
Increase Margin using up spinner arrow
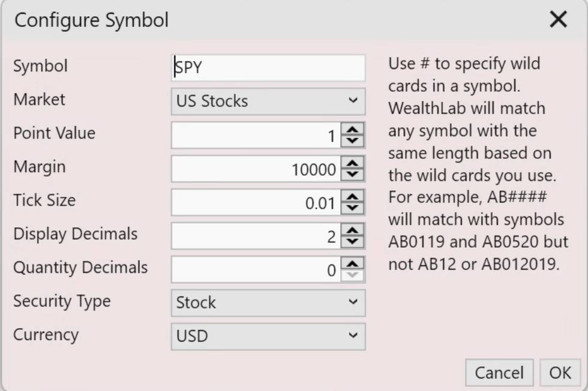(x=353, y=163)
